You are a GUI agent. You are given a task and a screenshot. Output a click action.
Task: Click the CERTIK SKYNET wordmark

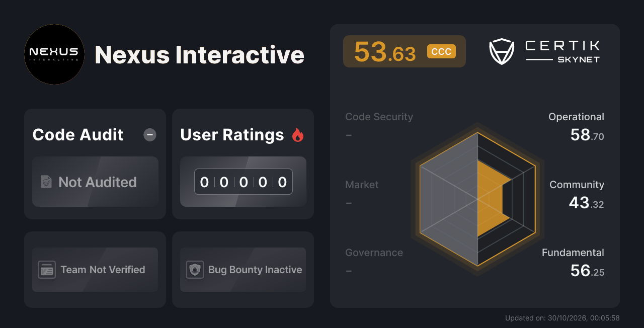[x=562, y=52]
